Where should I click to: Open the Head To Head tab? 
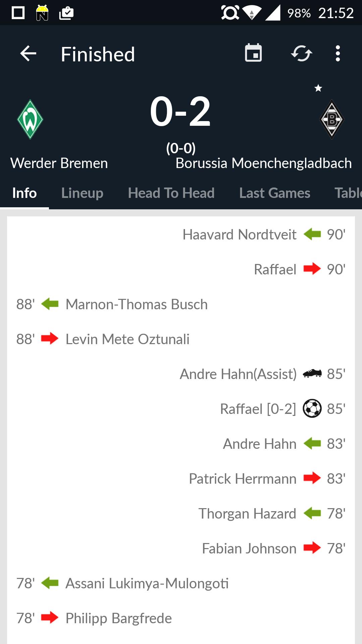tap(171, 193)
